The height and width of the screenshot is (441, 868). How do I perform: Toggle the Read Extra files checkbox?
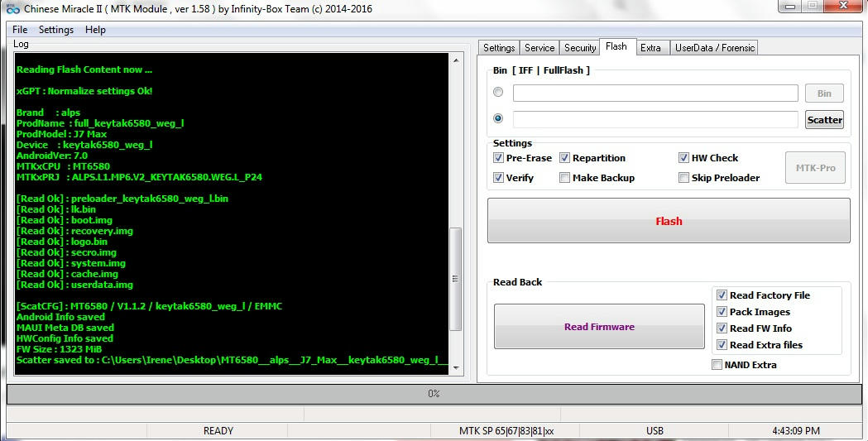tap(722, 345)
